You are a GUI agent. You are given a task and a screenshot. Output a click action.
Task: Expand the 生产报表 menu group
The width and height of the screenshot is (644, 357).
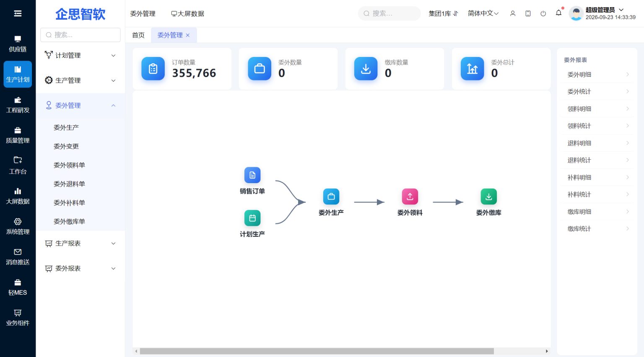pyautogui.click(x=80, y=243)
